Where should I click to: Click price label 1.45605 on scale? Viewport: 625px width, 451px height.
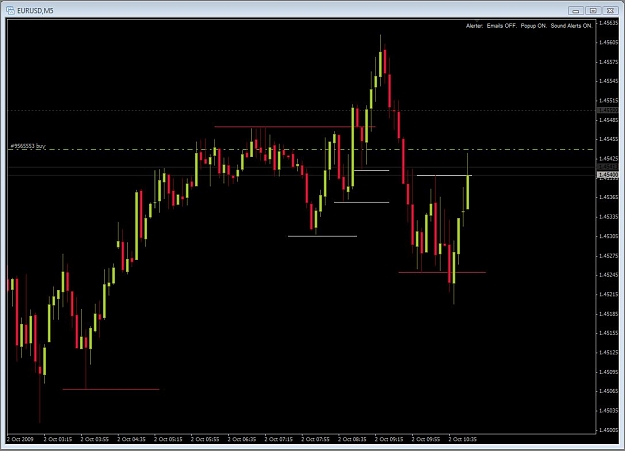(x=609, y=42)
